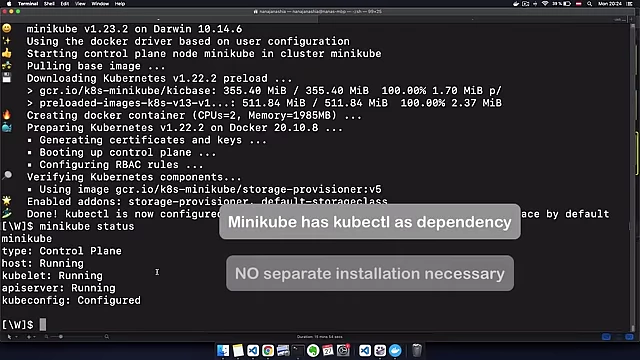Click 'Booting up control plane ...' line
640x360 pixels.
pyautogui.click(x=127, y=153)
